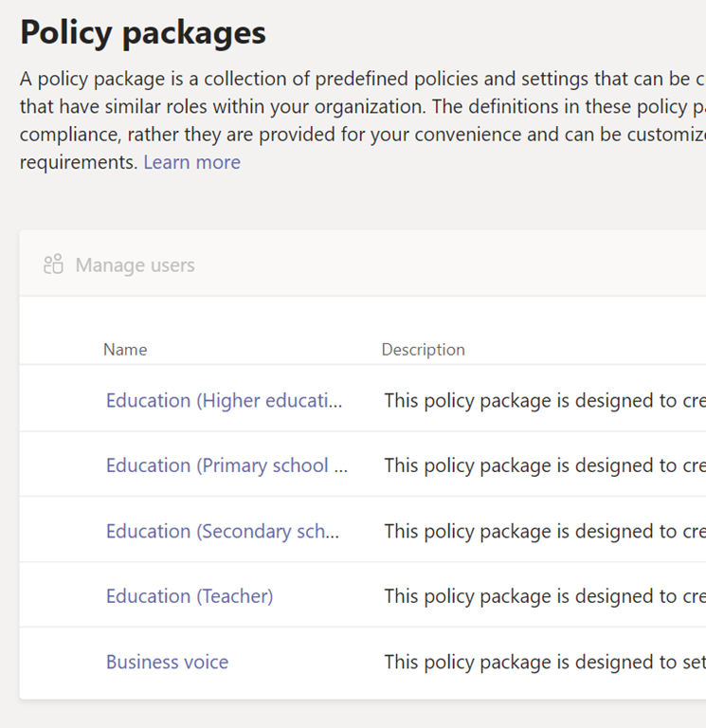Sort by the Description column header

point(423,350)
